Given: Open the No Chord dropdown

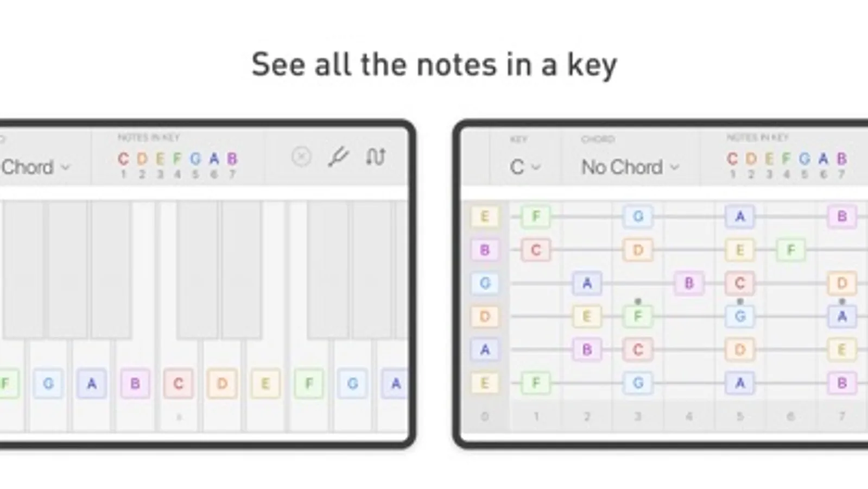Looking at the screenshot, I should coord(630,167).
